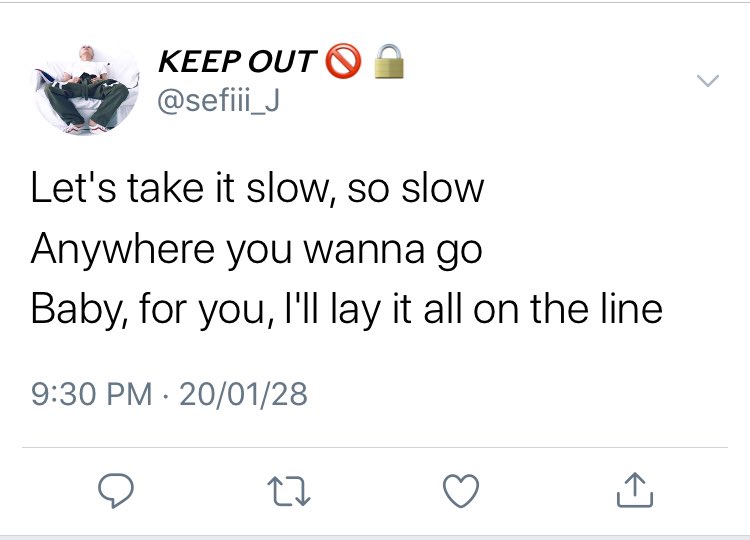750x540 pixels.
Task: Tap the reply speech bubble icon
Action: 116,490
